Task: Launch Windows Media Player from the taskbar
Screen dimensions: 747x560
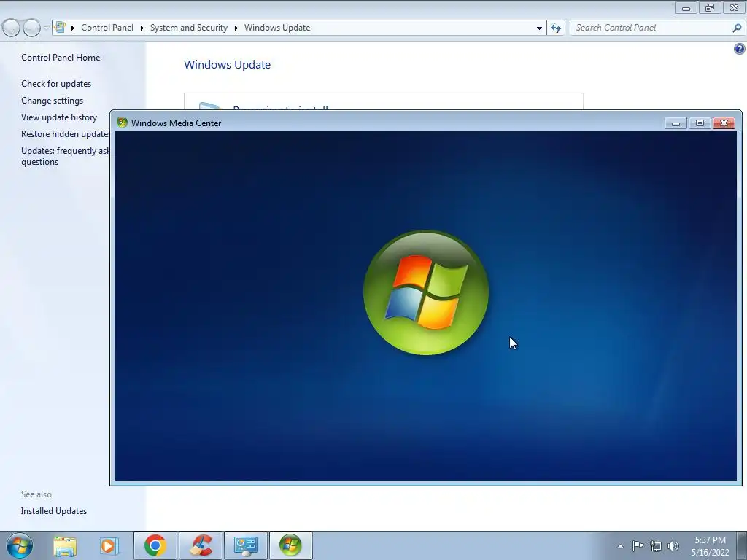Action: click(x=109, y=545)
